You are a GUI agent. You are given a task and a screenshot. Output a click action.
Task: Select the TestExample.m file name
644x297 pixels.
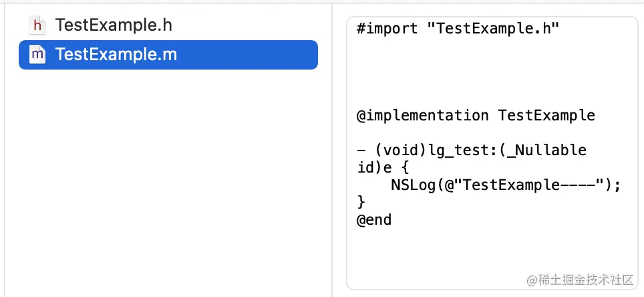(116, 54)
